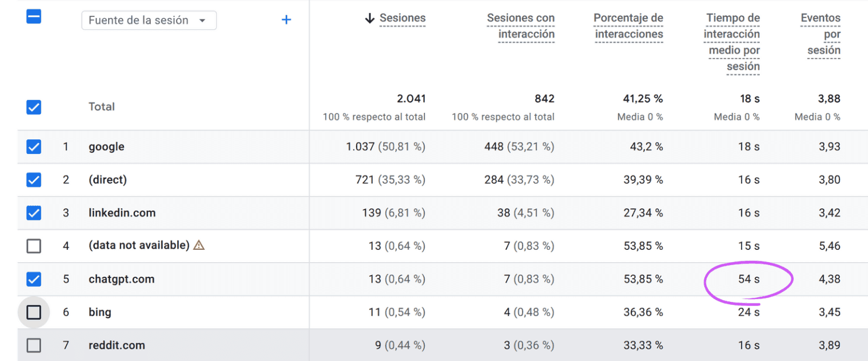Click the circled 54 s value for chatgpt.com
This screenshot has width=868, height=361.
748,279
